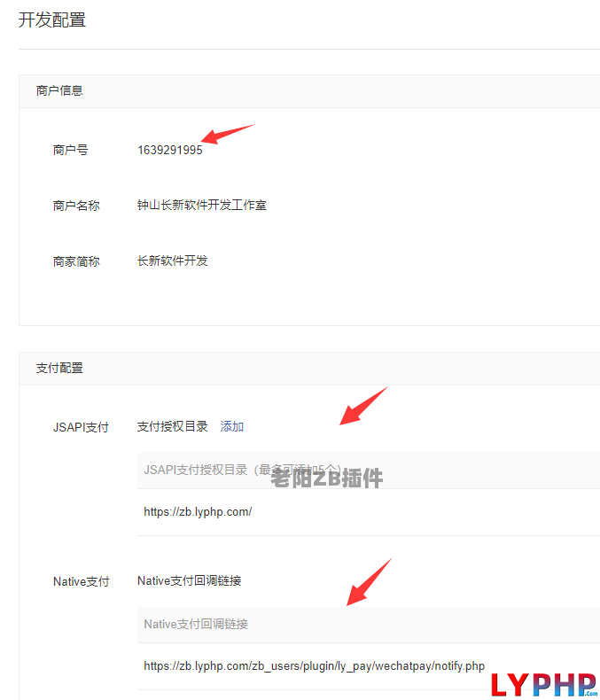Image resolution: width=600 pixels, height=700 pixels.
Task: Click the 支付配置 section header
Action: (59, 368)
